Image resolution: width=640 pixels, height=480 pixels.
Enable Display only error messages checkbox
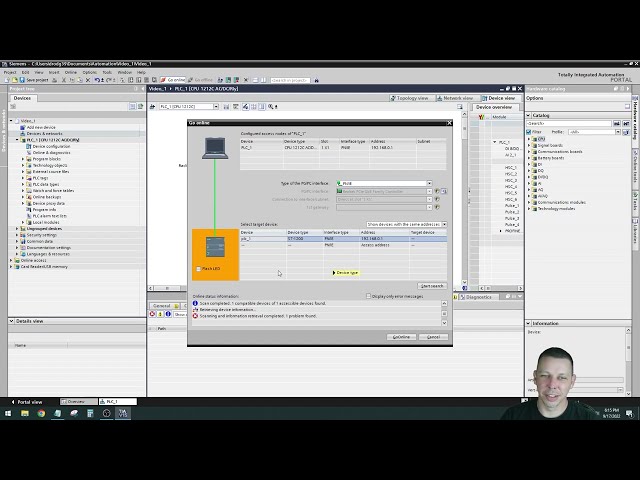tap(368, 296)
